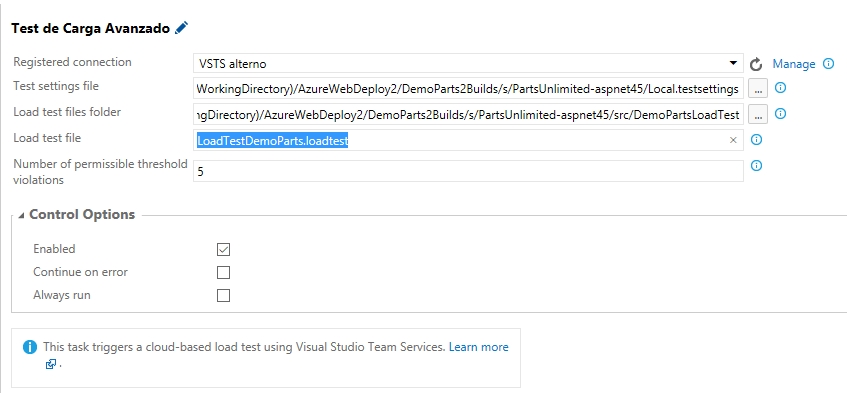Viewport: 847px width, 393px height.
Task: Show info for Test settings file
Action: (780, 87)
